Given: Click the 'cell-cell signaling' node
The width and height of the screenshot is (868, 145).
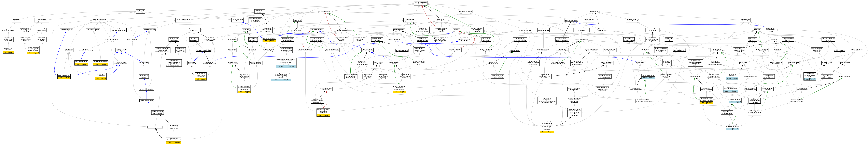Looking at the screenshot, I should click(x=394, y=39).
